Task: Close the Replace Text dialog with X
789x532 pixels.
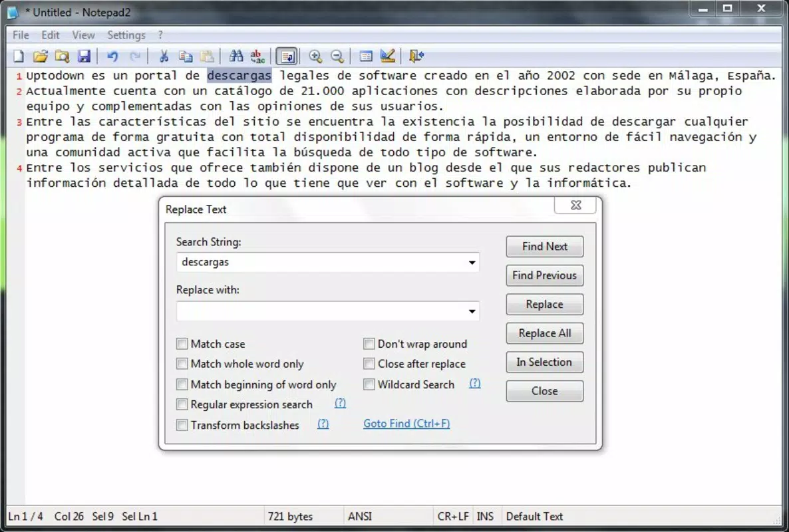Action: (575, 205)
